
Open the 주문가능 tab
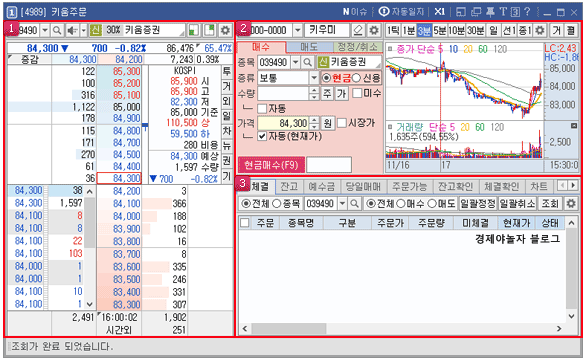(409, 186)
